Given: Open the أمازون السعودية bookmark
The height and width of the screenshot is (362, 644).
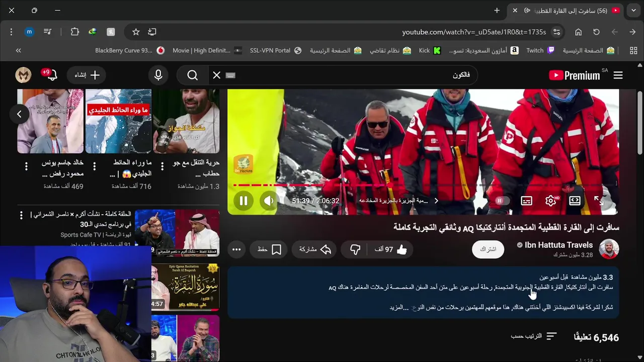Looking at the screenshot, I should 484,50.
